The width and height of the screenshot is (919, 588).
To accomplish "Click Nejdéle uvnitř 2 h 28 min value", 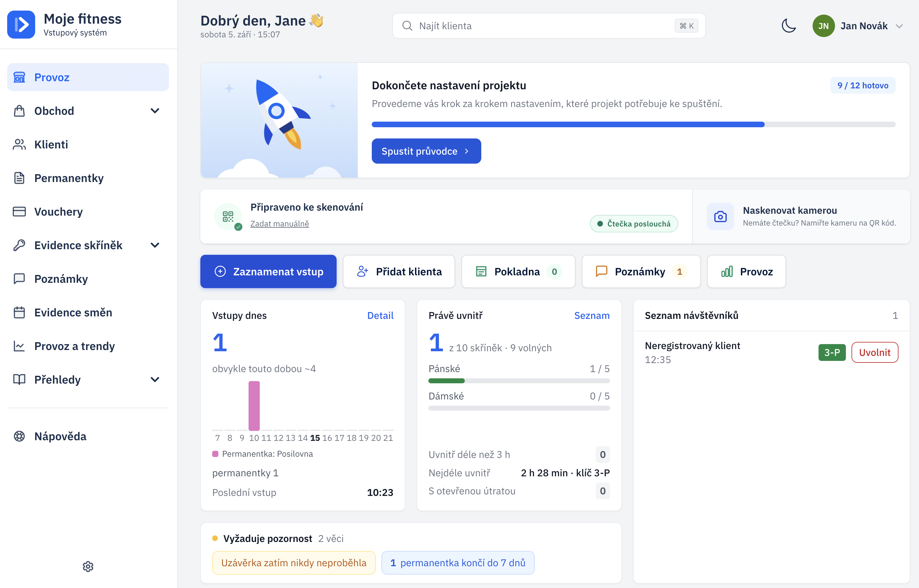I will click(x=565, y=473).
